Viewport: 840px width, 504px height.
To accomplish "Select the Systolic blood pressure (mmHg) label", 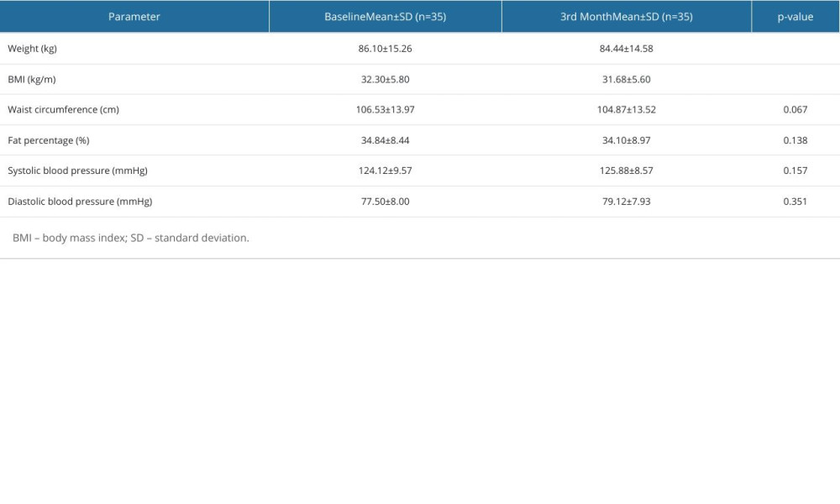I will 77,171.
